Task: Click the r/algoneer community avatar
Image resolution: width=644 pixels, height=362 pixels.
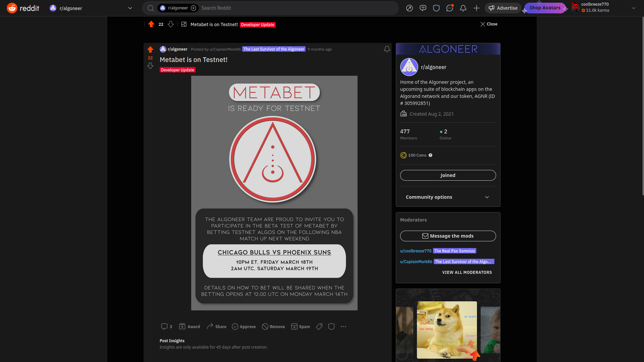Action: (x=409, y=67)
